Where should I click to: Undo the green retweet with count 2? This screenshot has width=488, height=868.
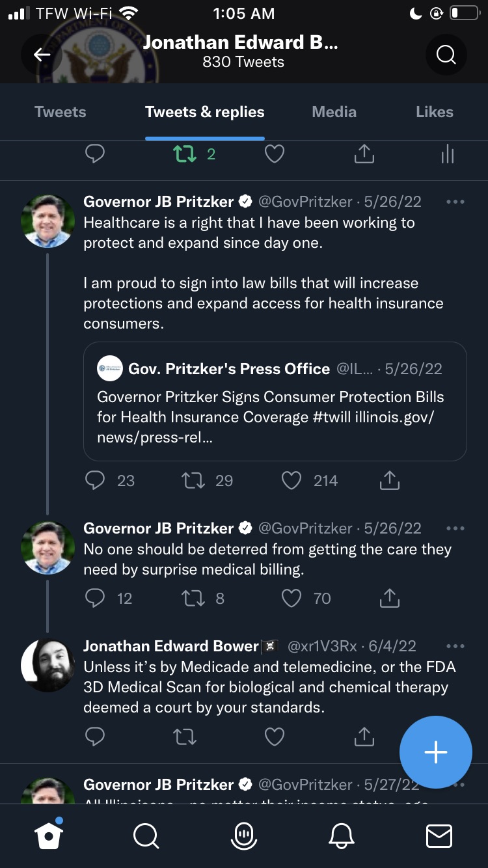(x=185, y=154)
